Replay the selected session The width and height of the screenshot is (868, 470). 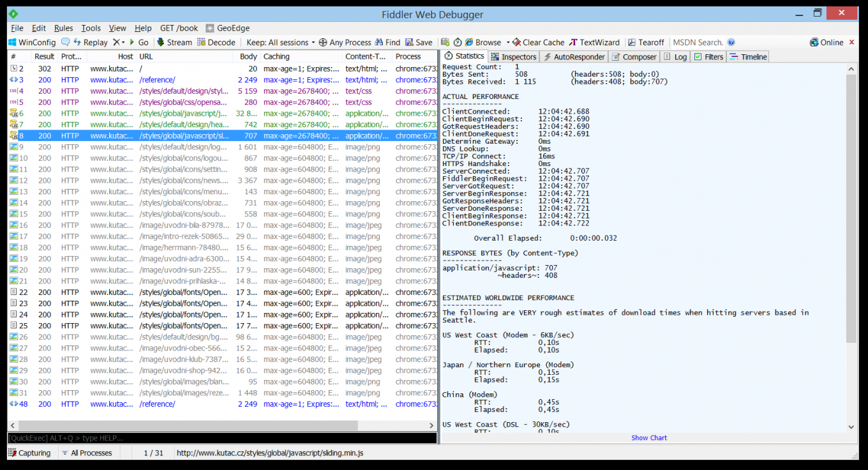[x=90, y=42]
